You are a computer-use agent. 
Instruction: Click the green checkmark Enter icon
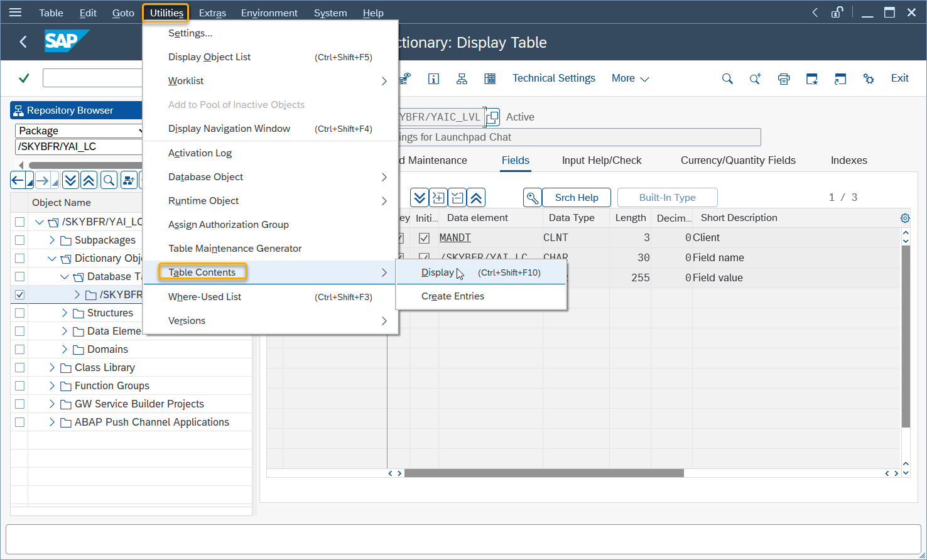pos(24,78)
